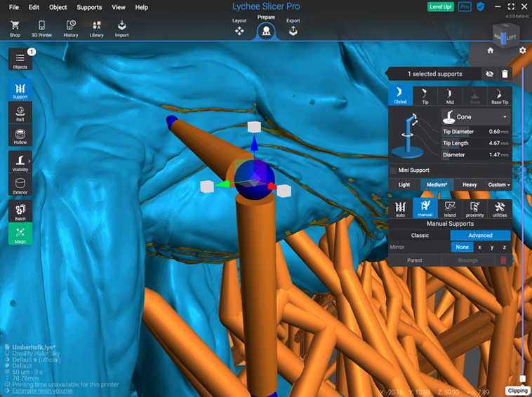The height and width of the screenshot is (397, 532).
Task: Open the Help menu
Action: (x=142, y=7)
